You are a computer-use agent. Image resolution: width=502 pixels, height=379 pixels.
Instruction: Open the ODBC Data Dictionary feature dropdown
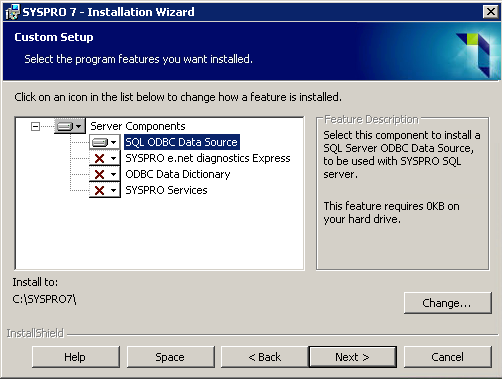click(105, 174)
